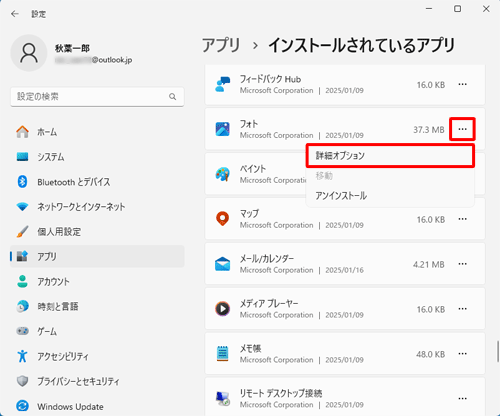Click the マップ app icon
Viewport: 500px width, 416px height.
(x=222, y=219)
